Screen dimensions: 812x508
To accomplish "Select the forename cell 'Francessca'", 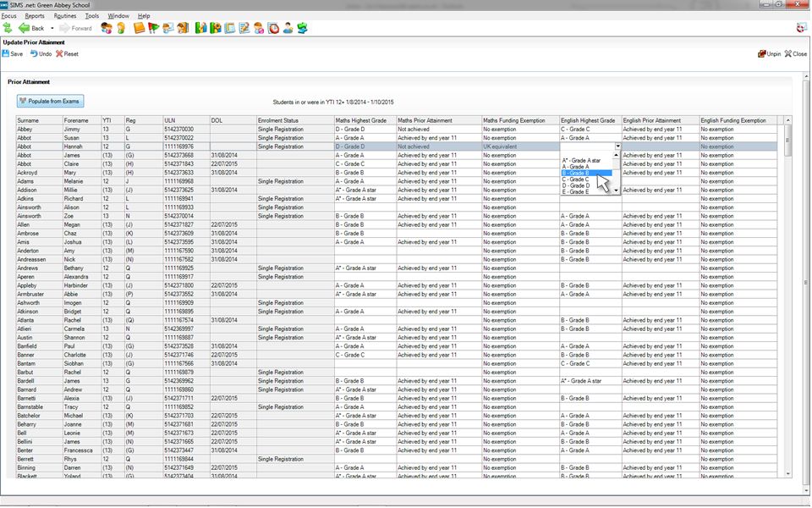I will coord(82,450).
